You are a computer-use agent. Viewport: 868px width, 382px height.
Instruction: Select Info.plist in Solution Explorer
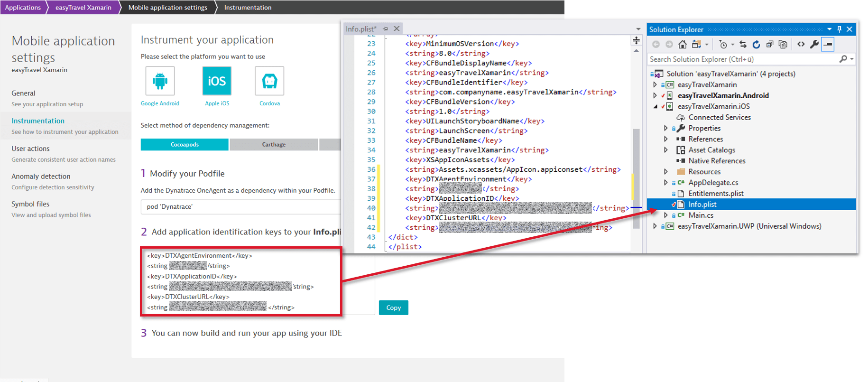point(751,205)
